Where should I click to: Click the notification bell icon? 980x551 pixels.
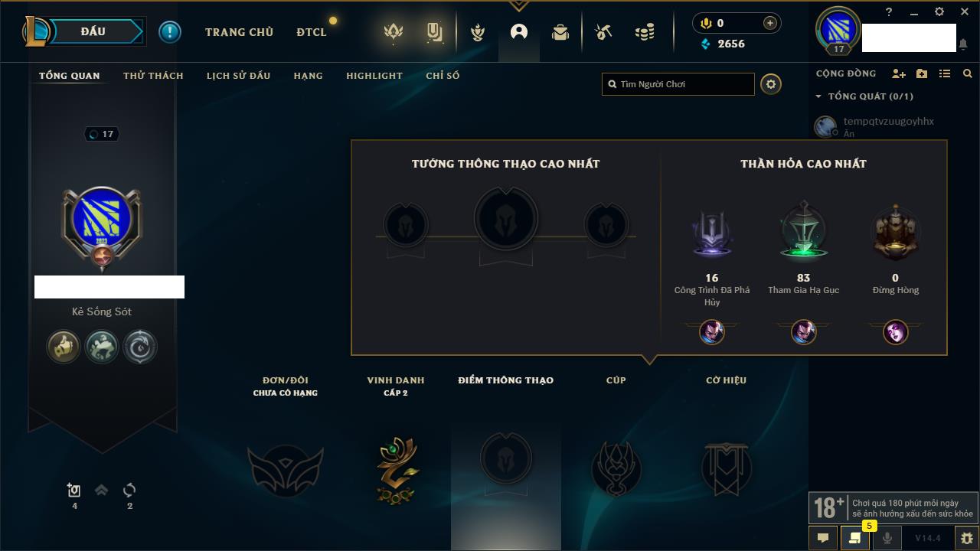click(x=962, y=44)
